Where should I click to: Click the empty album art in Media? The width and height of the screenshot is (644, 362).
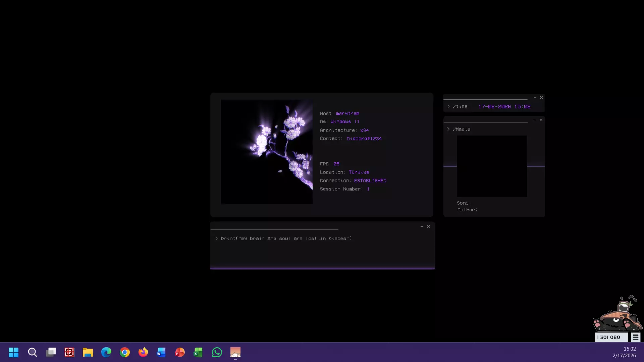(492, 166)
